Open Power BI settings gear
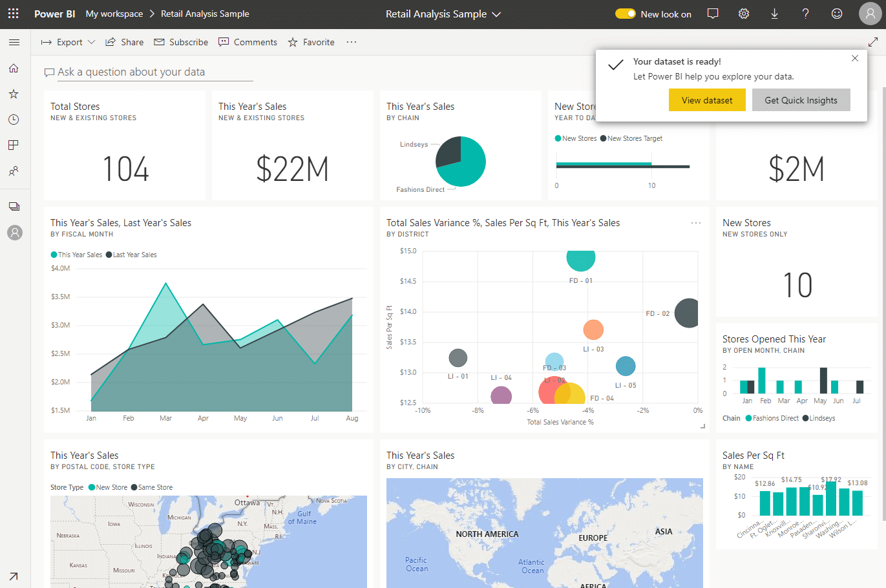886x588 pixels. pos(743,14)
